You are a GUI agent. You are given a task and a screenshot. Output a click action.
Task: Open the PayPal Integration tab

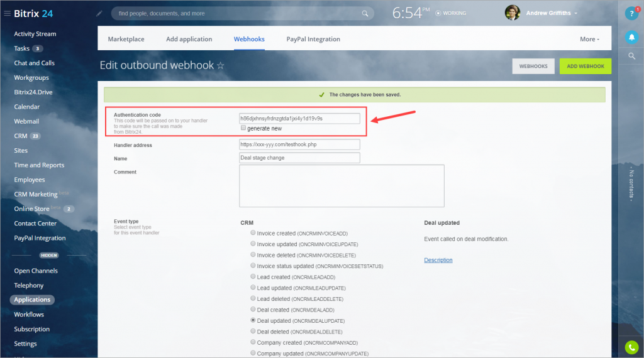[313, 39]
